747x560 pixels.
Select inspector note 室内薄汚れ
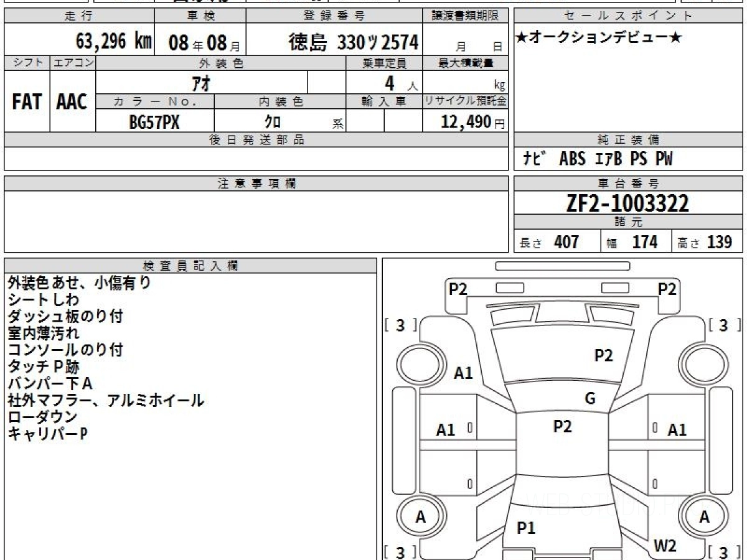[x=44, y=333]
